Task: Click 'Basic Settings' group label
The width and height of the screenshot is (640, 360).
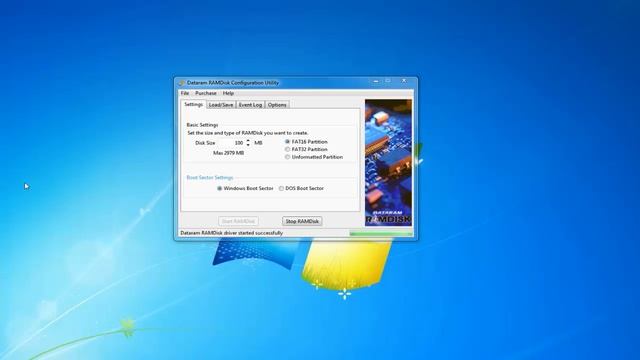Action: point(202,125)
